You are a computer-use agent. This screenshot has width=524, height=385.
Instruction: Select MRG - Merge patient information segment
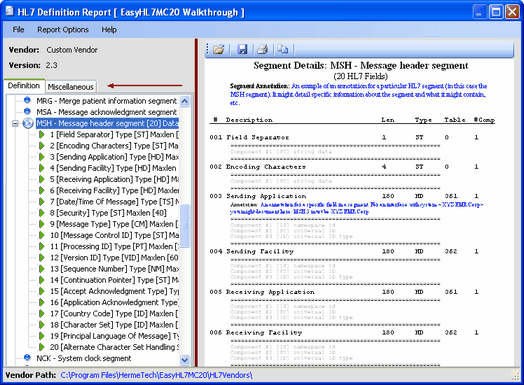point(107,101)
